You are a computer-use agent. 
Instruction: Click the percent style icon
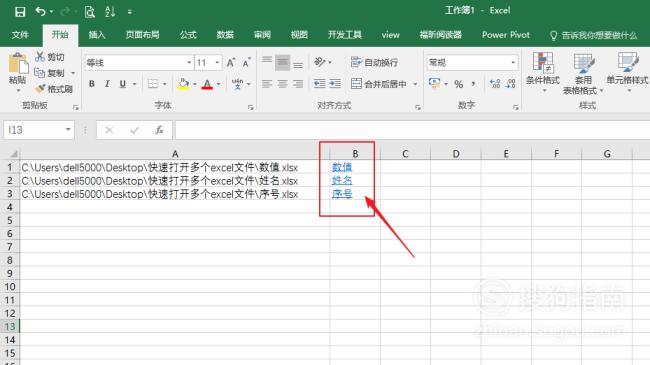458,84
